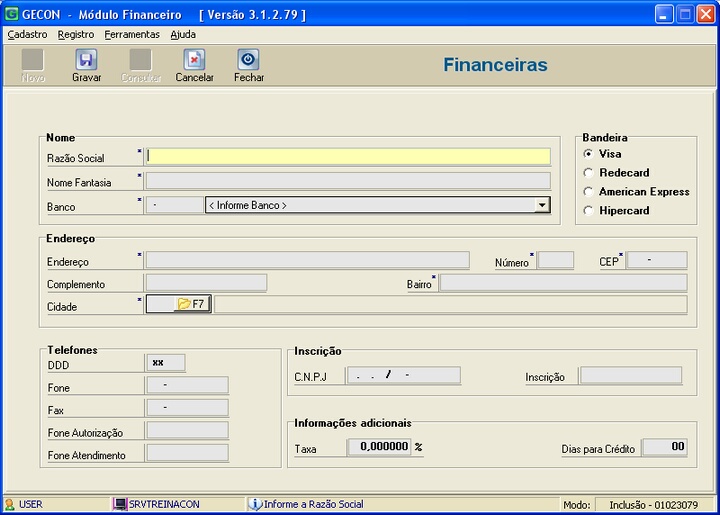Focus the Razão Social input field

pos(349,157)
